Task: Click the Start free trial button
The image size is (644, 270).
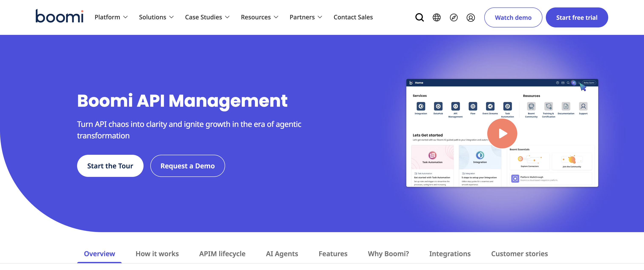Action: tap(576, 17)
